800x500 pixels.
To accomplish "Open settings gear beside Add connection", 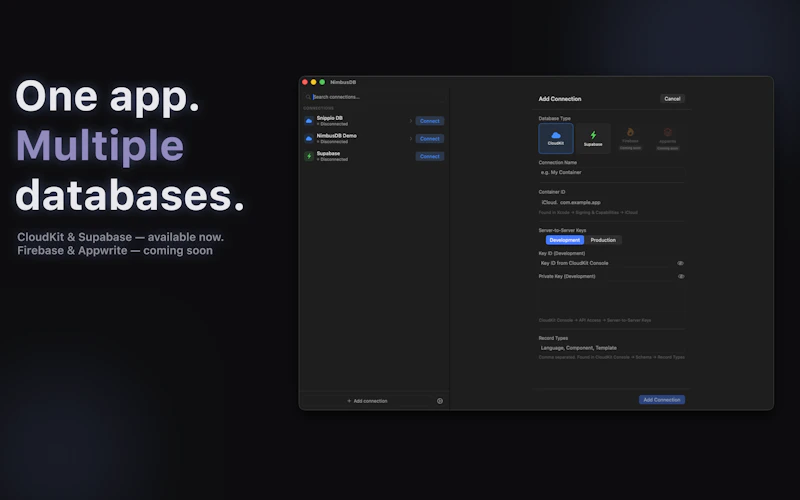I will (x=440, y=401).
